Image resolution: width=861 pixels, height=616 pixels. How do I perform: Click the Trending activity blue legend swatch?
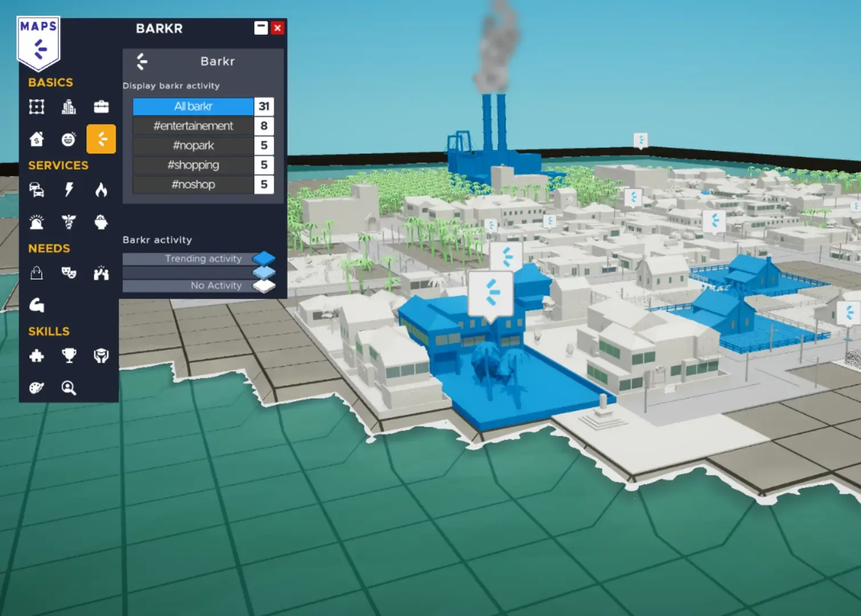[x=263, y=258]
